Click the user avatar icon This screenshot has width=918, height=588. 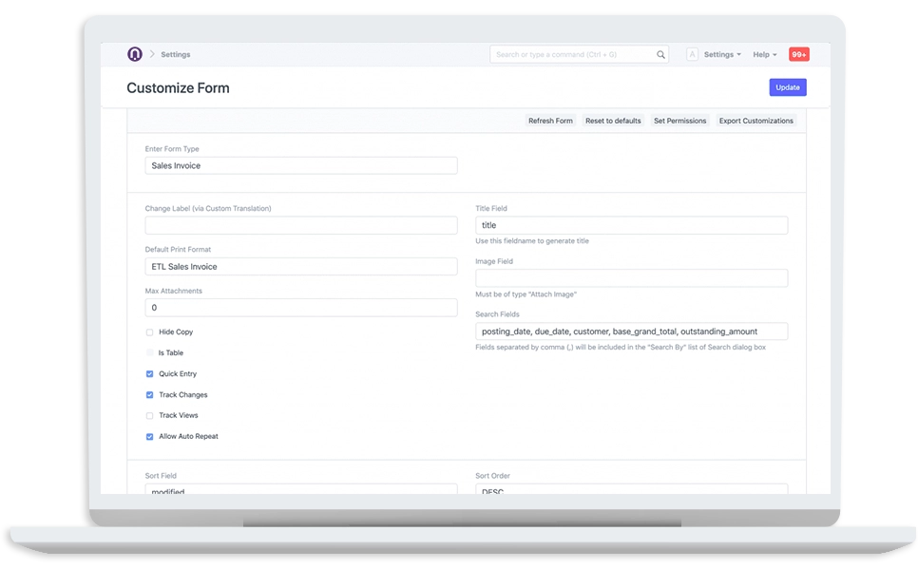[691, 54]
